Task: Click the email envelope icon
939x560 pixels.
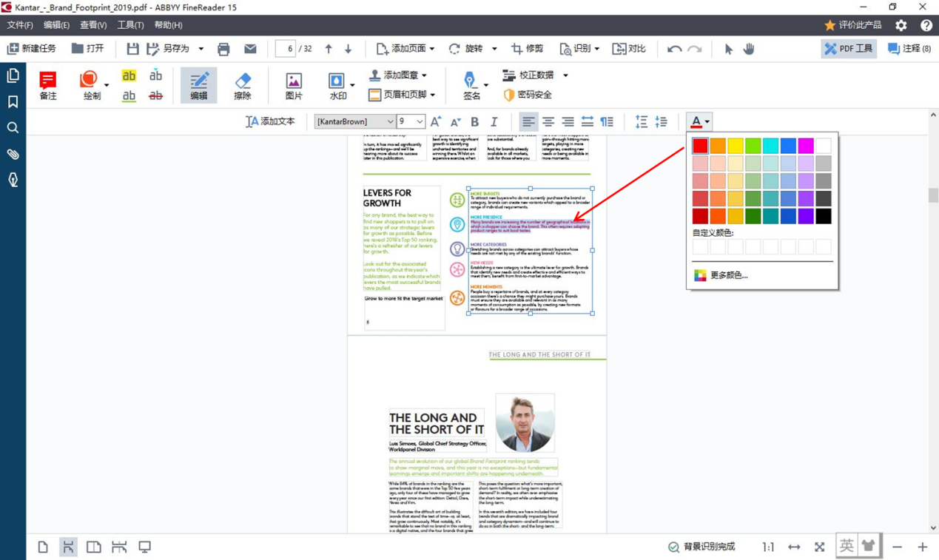Action: click(x=250, y=49)
